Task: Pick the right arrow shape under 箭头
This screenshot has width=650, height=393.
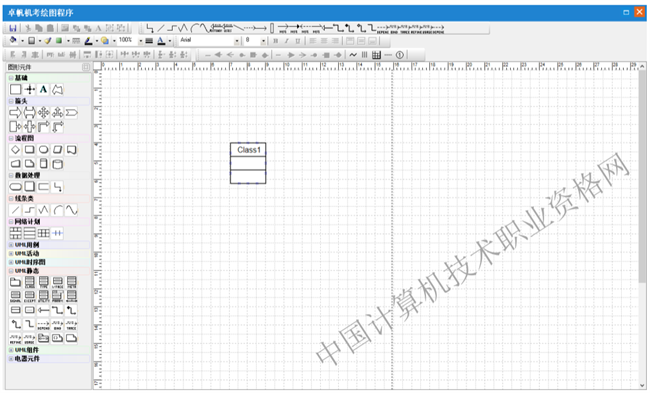Action: pyautogui.click(x=15, y=112)
